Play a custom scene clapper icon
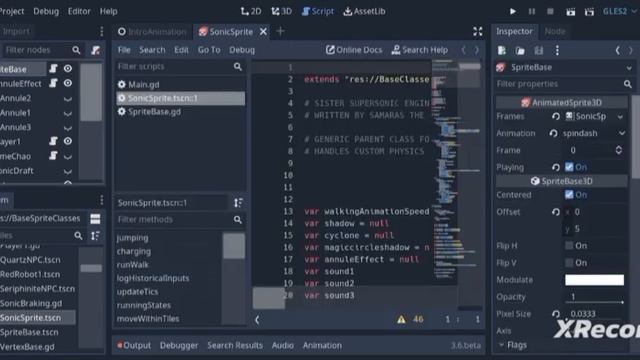The image size is (640, 360). 589,11
